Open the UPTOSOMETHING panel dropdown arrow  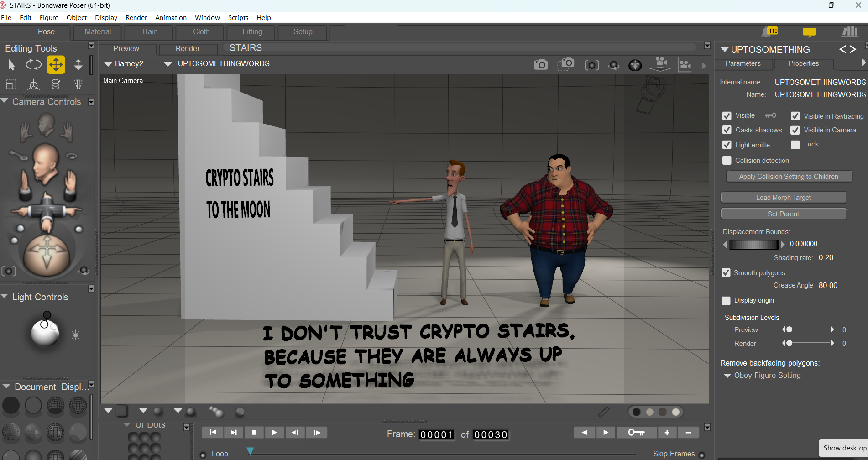pos(725,49)
